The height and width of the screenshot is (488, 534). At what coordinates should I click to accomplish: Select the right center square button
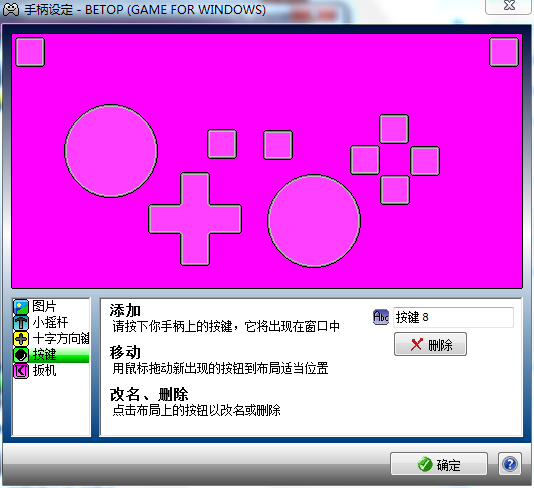click(278, 145)
